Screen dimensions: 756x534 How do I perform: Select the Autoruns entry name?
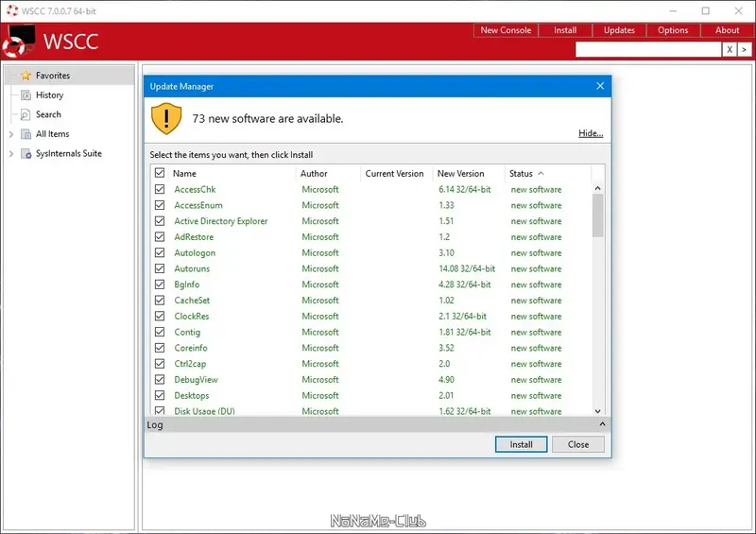[192, 268]
